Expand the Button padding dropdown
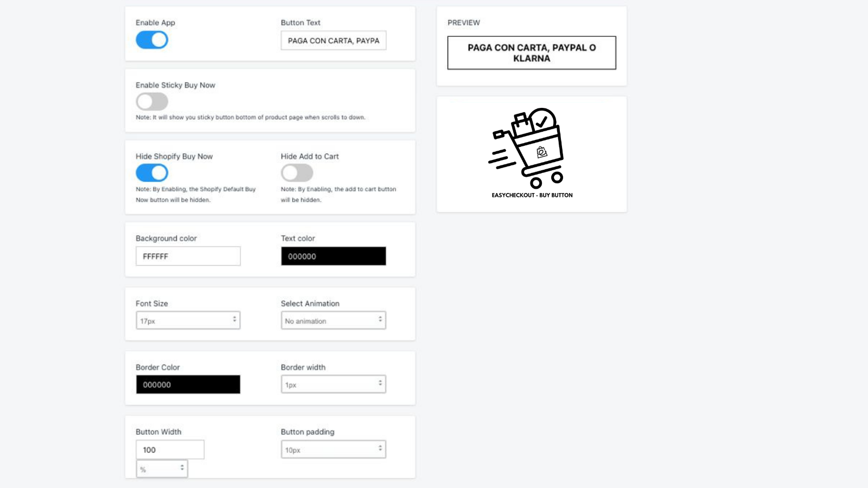 point(333,450)
